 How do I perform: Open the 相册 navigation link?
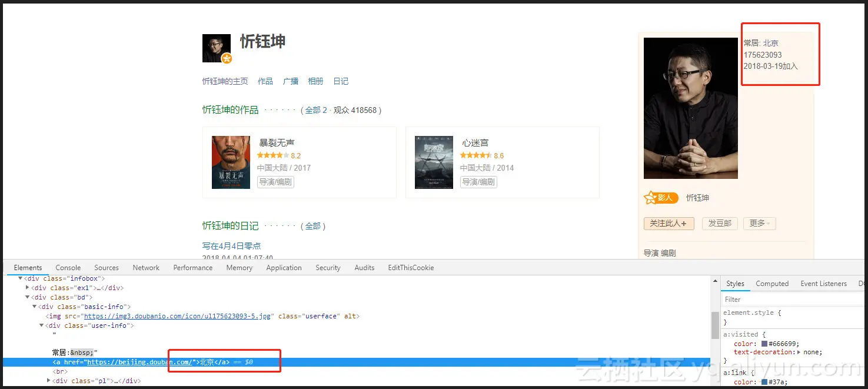tap(316, 81)
